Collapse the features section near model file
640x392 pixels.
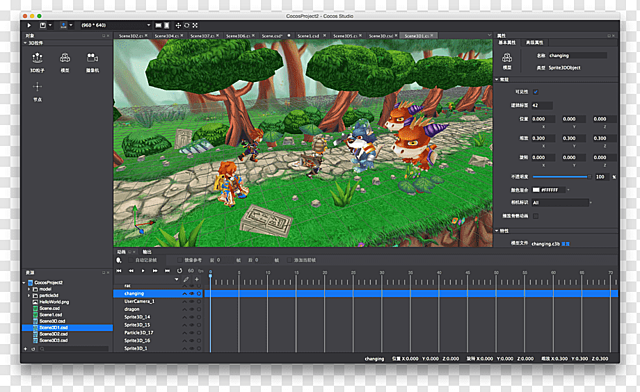click(x=497, y=231)
